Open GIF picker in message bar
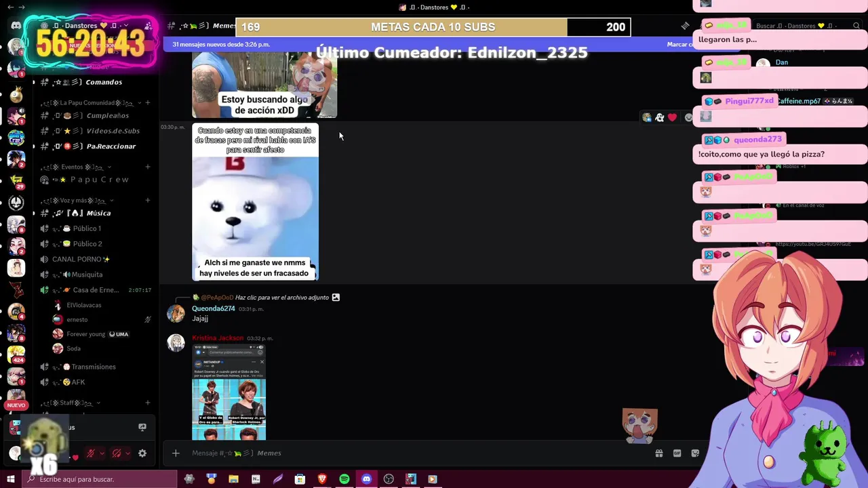The width and height of the screenshot is (868, 488). [677, 453]
